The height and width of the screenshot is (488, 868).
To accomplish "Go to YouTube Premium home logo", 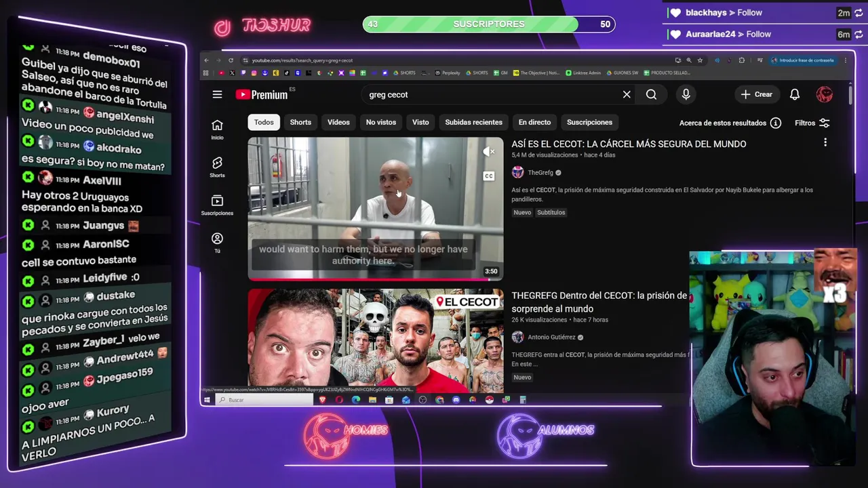I will pyautogui.click(x=262, y=94).
